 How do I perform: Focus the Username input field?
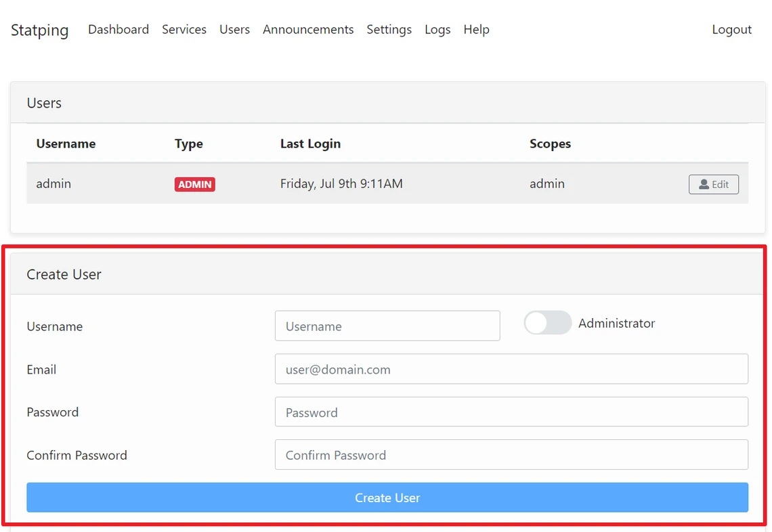tap(387, 326)
